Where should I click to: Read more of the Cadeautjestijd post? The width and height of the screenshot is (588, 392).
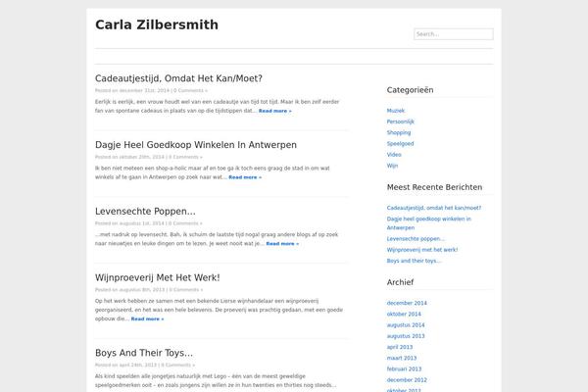click(274, 111)
